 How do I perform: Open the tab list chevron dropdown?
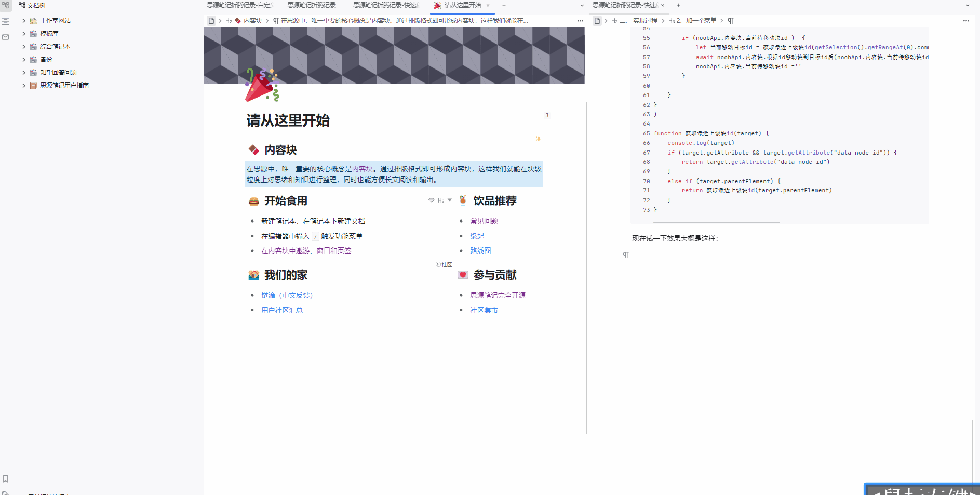click(x=581, y=5)
